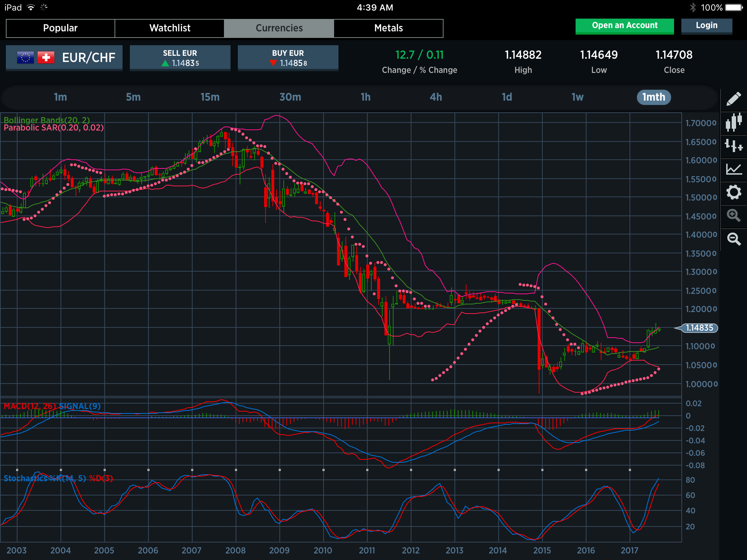The image size is (747, 560).
Task: Tap the EUR/CHF pair selector
Action: point(64,58)
